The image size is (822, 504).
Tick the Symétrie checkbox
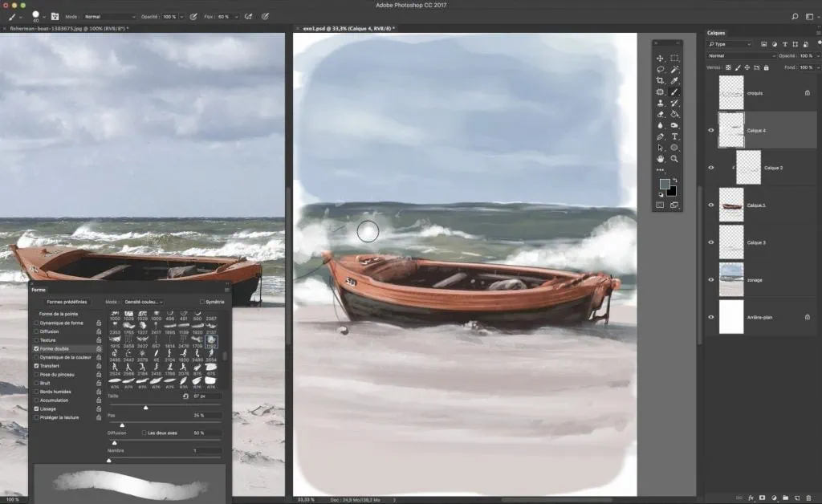(202, 302)
